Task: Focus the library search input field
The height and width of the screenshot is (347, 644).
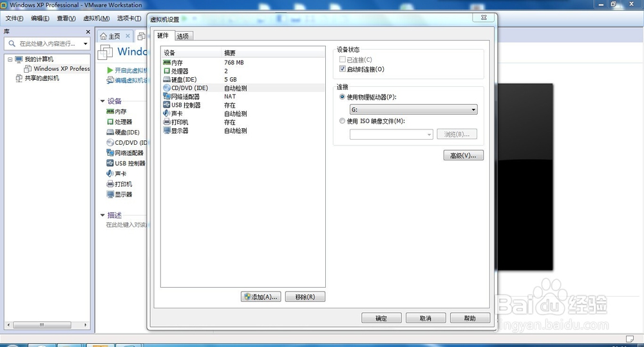Action: [47, 44]
